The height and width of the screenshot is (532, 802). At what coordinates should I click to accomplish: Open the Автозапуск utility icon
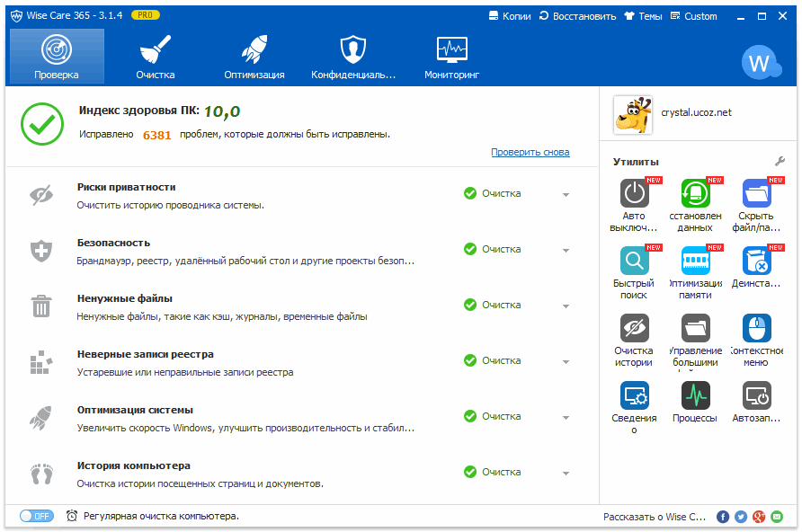756,395
